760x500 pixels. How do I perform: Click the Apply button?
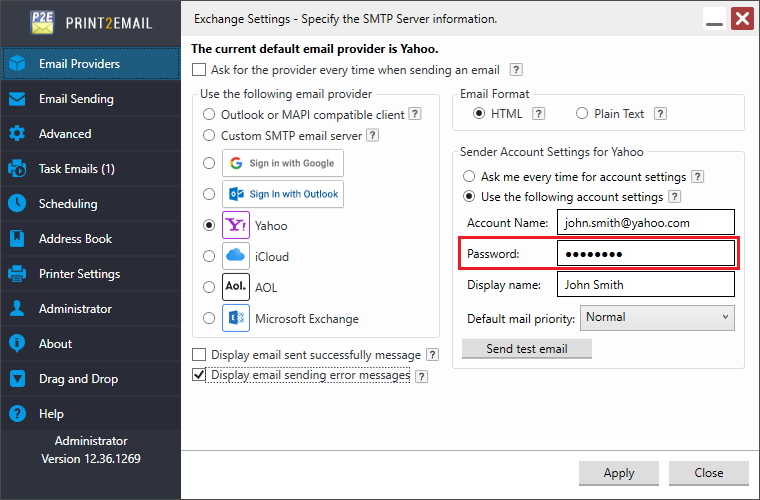click(x=618, y=473)
